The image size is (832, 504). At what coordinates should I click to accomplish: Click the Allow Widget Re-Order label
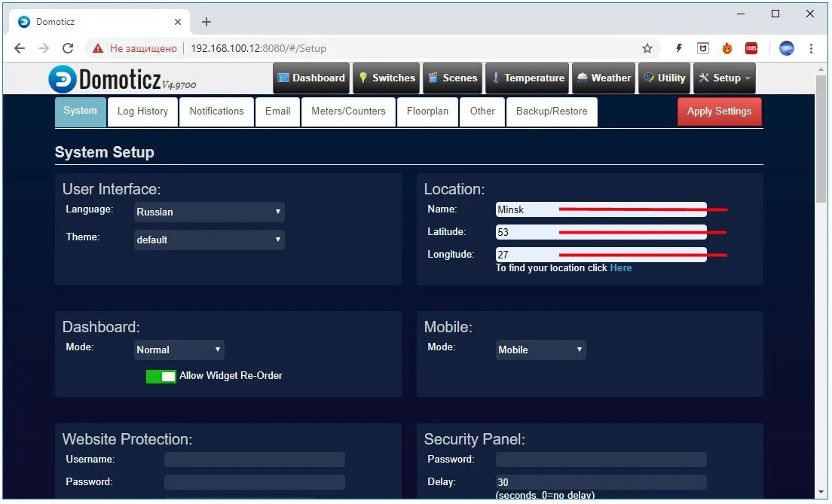click(231, 376)
